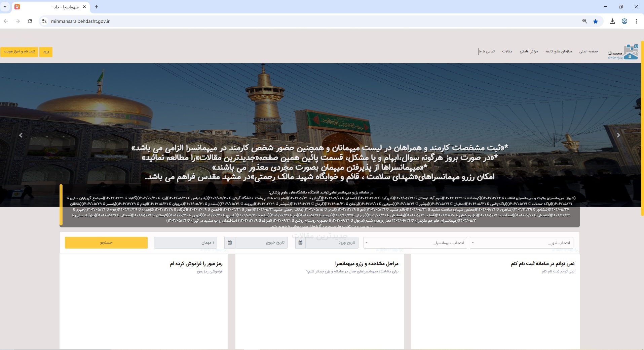Click the browser back arrow

click(x=6, y=21)
